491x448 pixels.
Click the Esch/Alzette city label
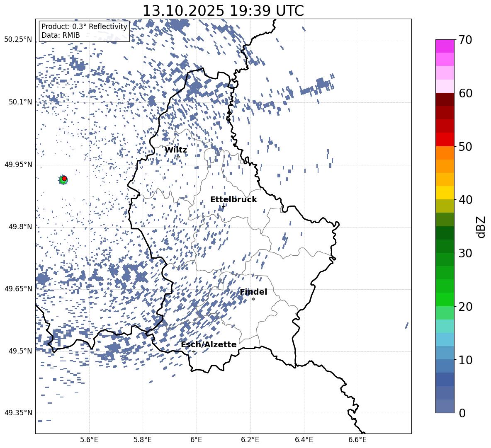coord(209,344)
